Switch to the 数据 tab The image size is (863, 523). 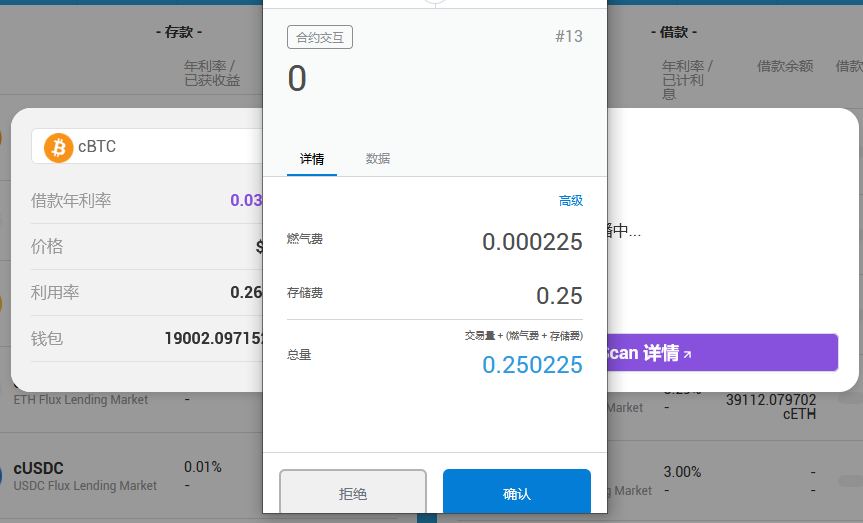point(378,159)
